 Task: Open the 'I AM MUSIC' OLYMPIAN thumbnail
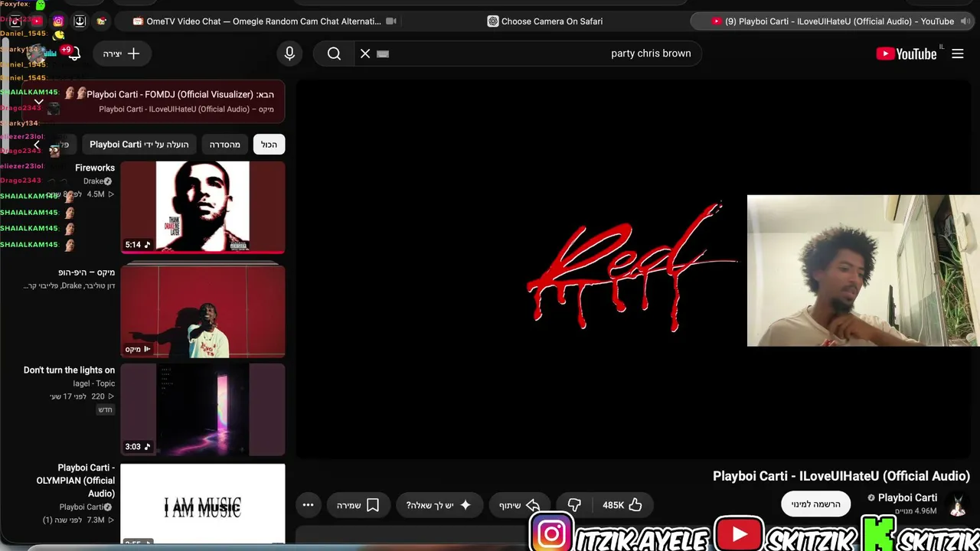(x=203, y=503)
